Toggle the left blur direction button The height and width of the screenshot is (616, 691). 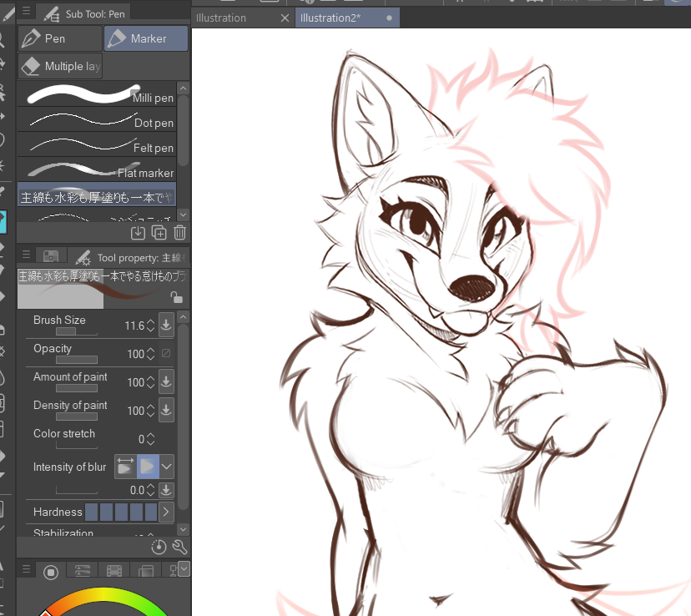pyautogui.click(x=124, y=466)
